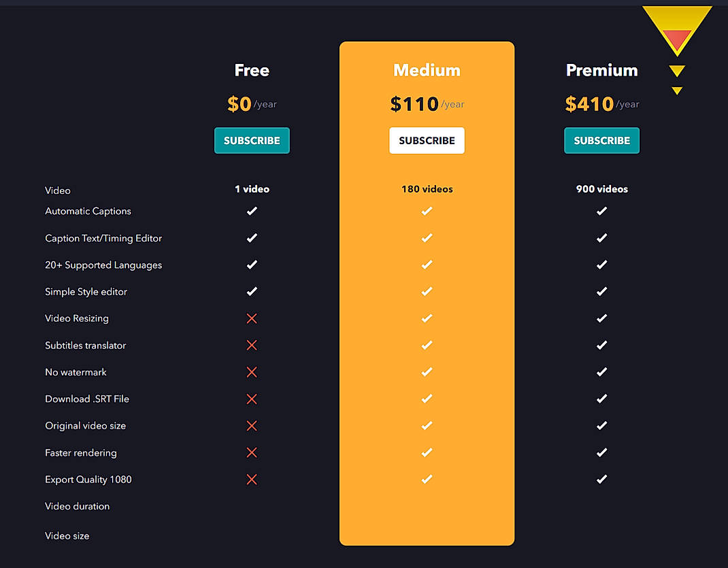Select the Premium plan header
Screen dimensions: 728x568
pos(601,69)
